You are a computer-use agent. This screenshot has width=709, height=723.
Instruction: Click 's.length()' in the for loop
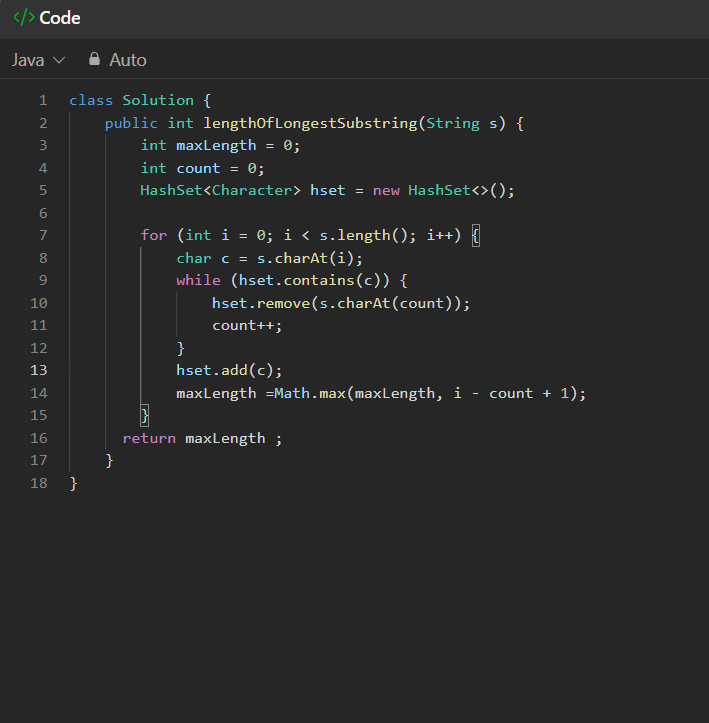pos(363,236)
